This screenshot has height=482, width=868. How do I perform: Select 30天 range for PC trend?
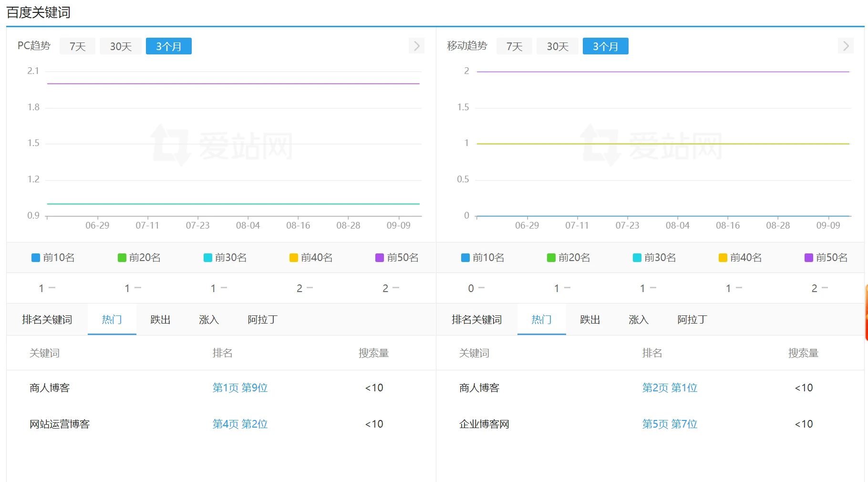(121, 46)
